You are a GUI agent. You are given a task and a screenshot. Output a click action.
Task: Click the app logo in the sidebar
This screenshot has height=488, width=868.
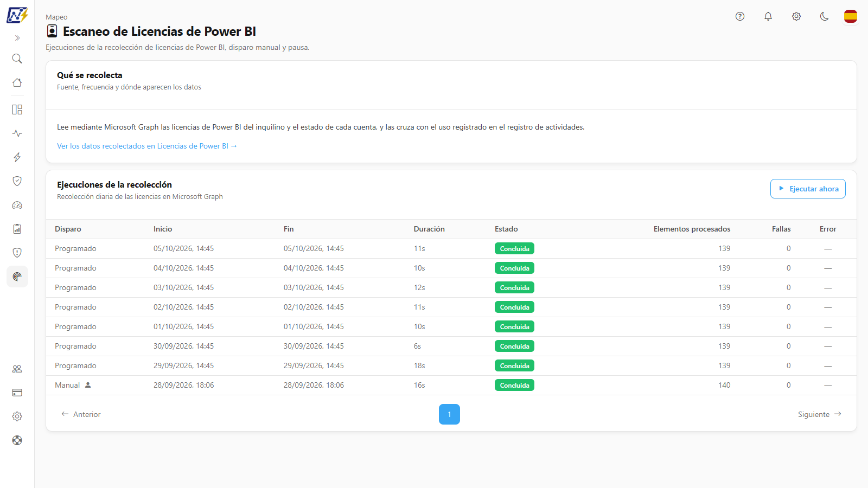coord(17,15)
